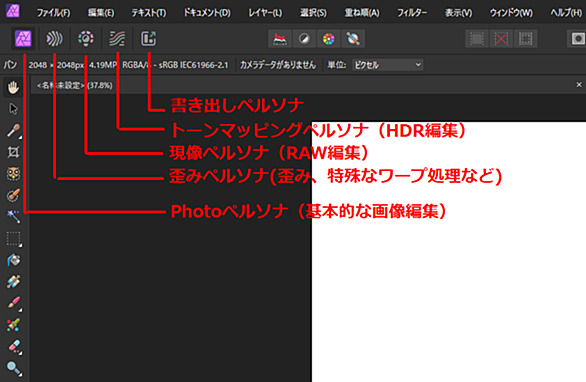Switch to the Photo Persona icon
Screen dimensions: 586x382
(23, 38)
